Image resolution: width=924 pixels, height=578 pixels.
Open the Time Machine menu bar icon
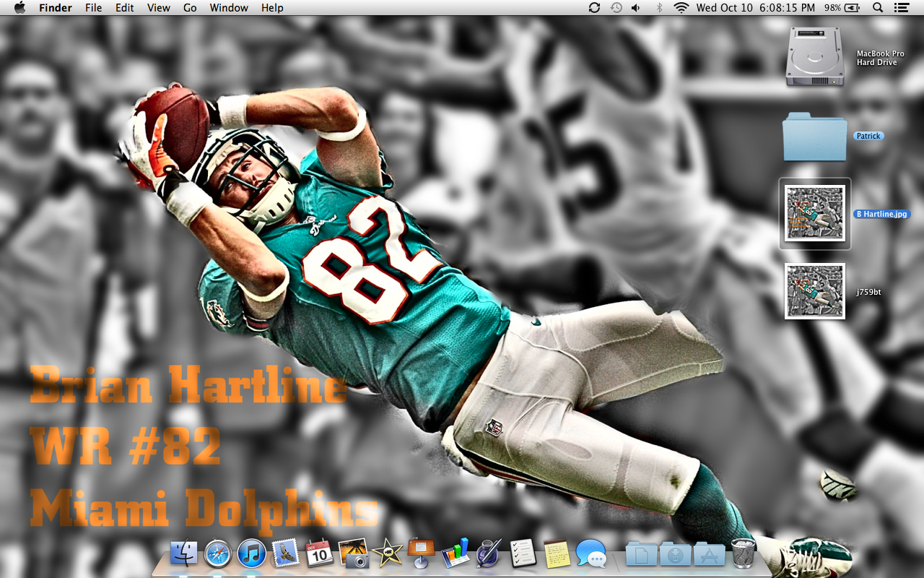616,8
